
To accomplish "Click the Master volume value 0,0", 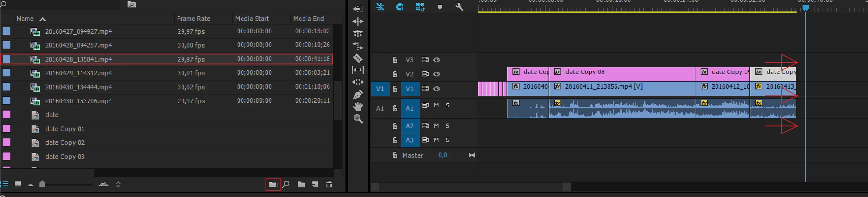I will (x=443, y=155).
